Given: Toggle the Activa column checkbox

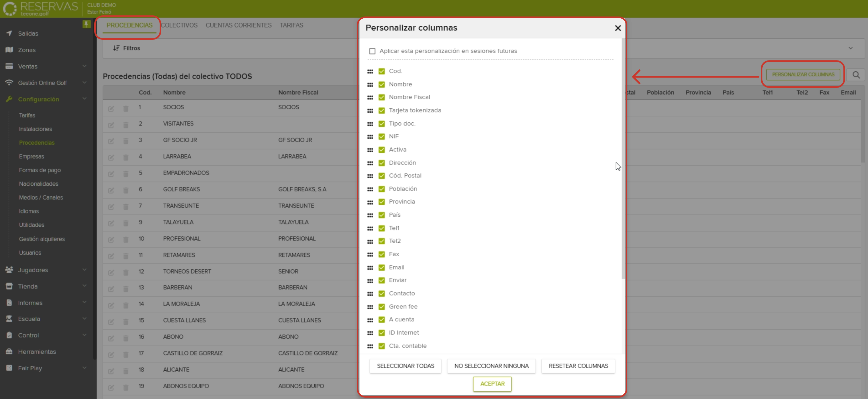Looking at the screenshot, I should tap(381, 150).
